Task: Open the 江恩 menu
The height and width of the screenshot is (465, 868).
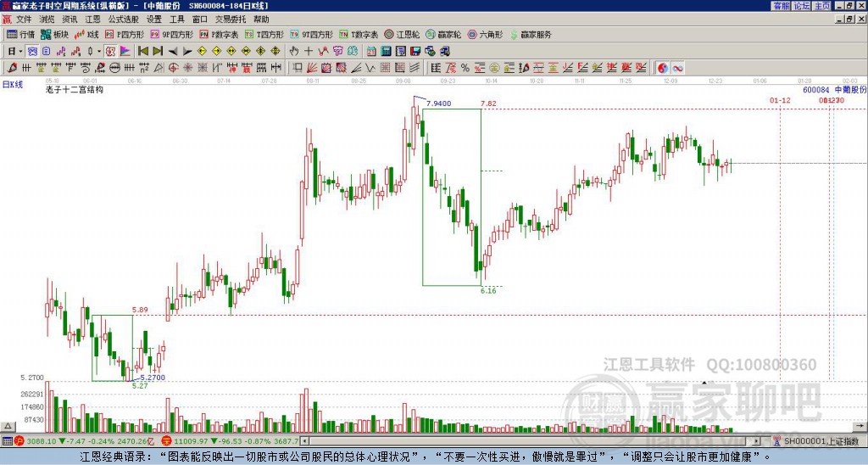Action: coord(92,20)
